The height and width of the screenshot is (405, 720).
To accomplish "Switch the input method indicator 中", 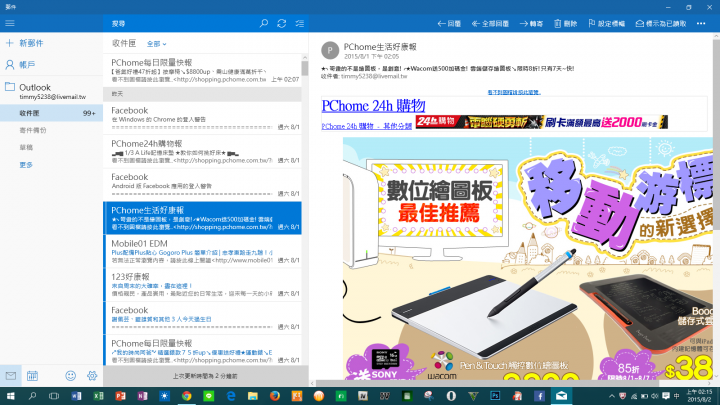I will (x=677, y=396).
